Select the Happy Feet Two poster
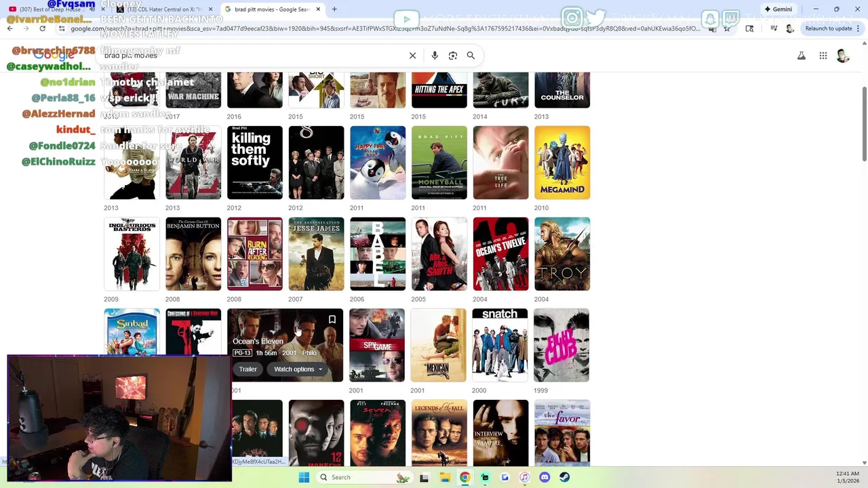 point(378,163)
